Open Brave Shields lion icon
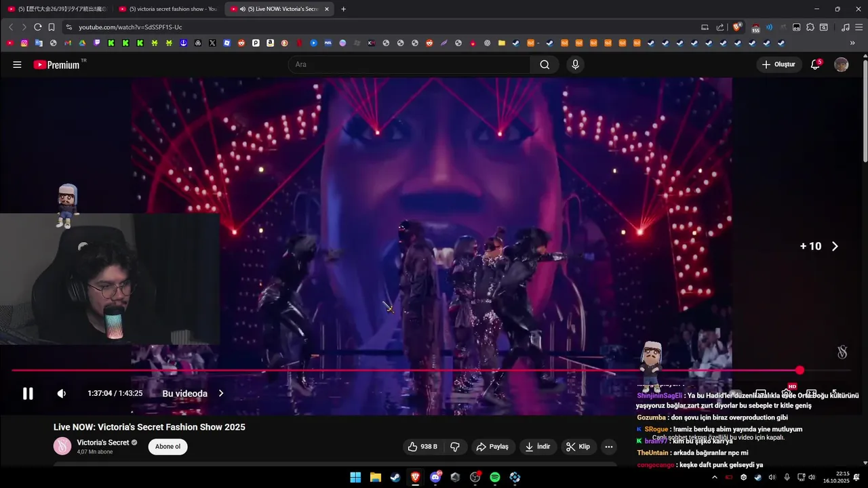868x488 pixels. 736,27
